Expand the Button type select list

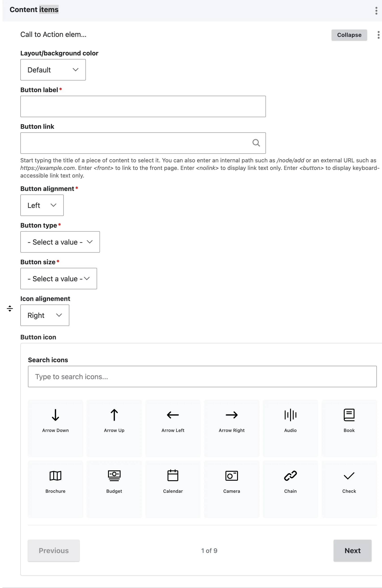click(60, 242)
